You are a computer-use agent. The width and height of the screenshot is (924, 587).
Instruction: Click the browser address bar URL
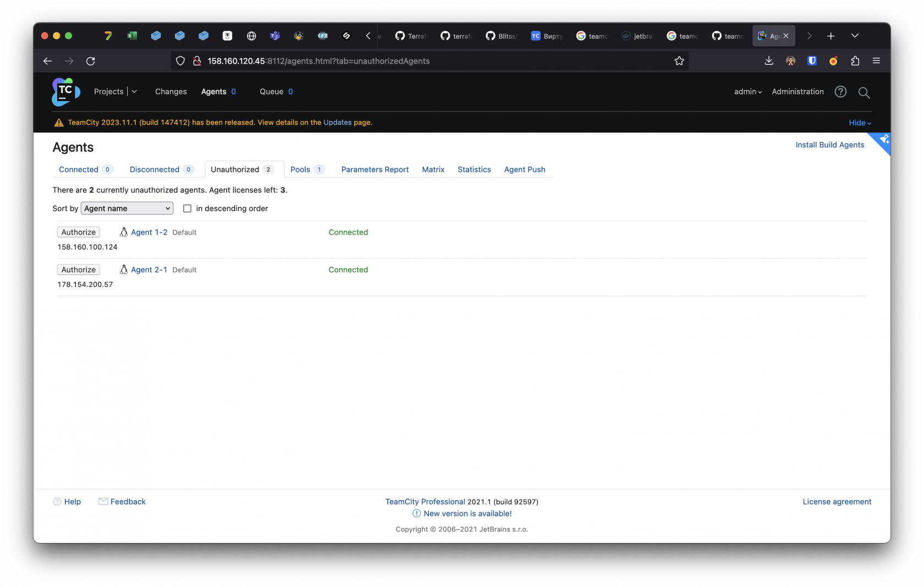click(318, 61)
